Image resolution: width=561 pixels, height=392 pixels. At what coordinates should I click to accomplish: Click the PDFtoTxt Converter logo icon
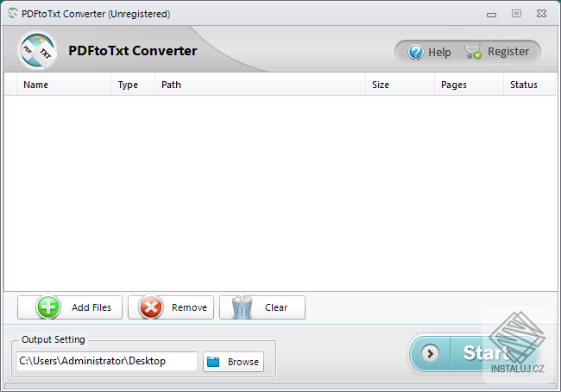37,50
